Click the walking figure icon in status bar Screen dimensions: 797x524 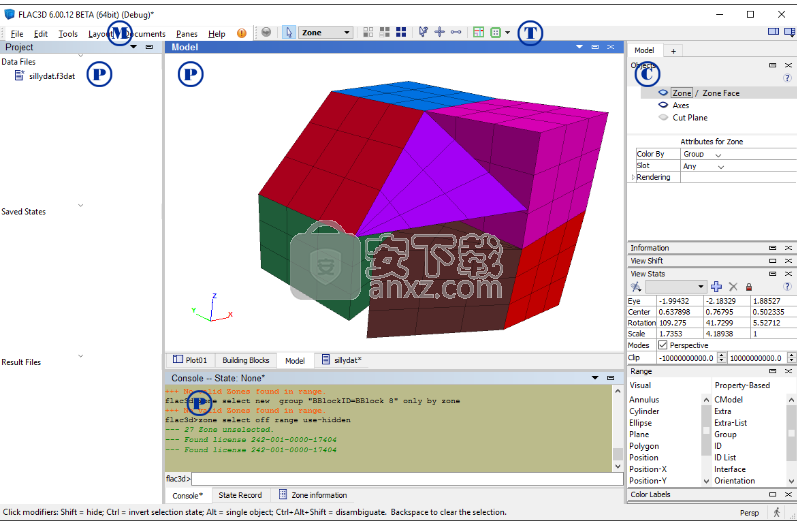click(x=776, y=512)
